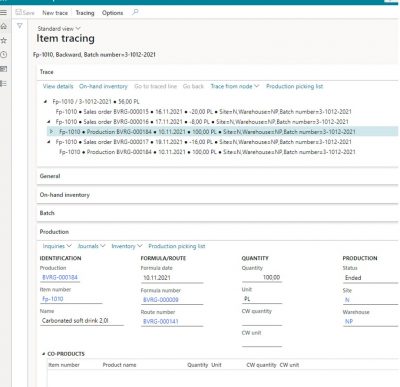The image size is (400, 387).
Task: Open the hamburger navigation menu icon
Action: point(3,13)
